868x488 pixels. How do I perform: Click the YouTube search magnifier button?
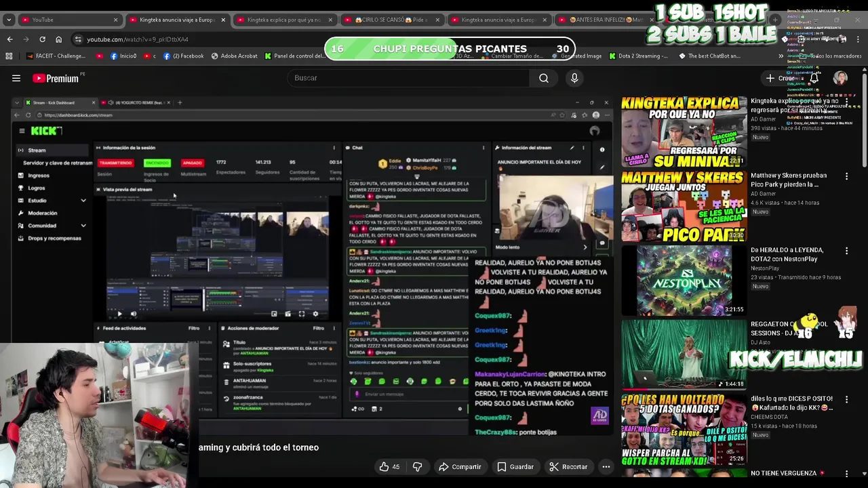point(543,78)
